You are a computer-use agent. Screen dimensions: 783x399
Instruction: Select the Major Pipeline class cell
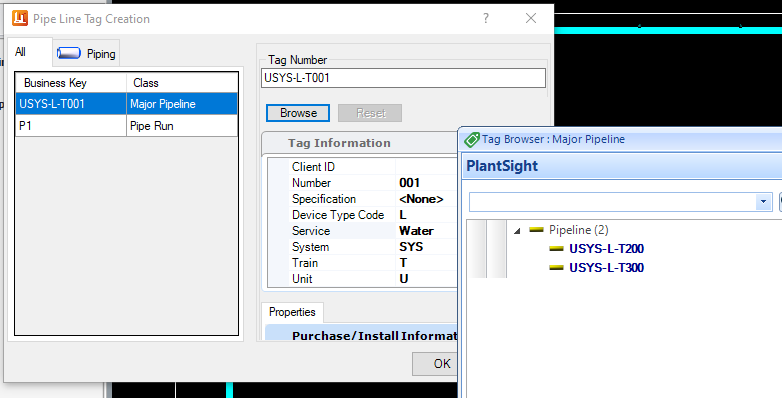[182, 104]
